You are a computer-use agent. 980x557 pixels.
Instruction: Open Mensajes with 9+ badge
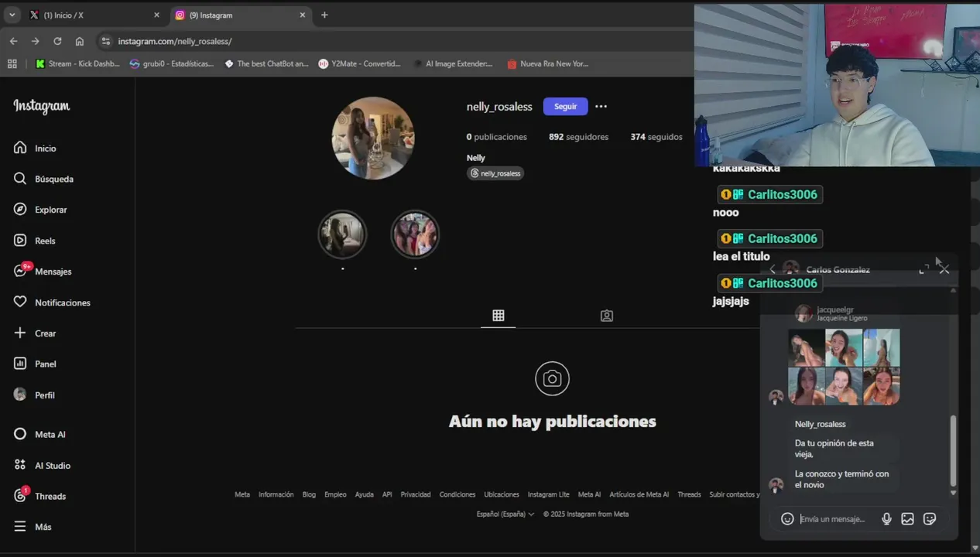pyautogui.click(x=43, y=272)
